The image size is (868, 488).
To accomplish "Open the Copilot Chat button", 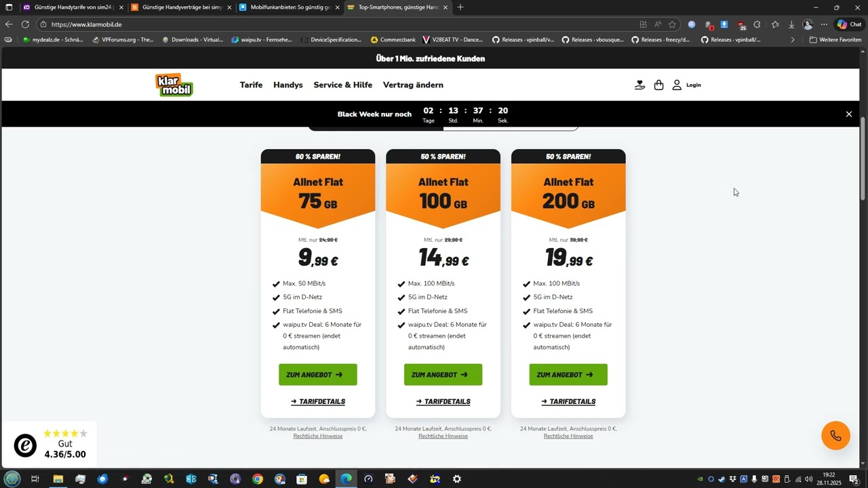I will [849, 24].
